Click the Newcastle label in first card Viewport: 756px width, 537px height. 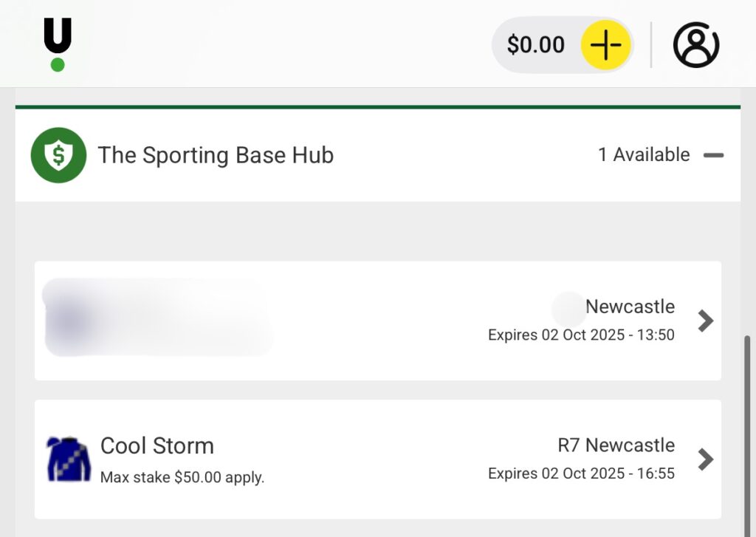point(630,307)
